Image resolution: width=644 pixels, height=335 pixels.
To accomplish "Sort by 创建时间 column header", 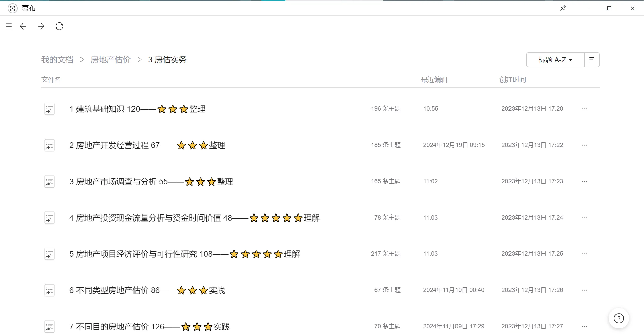I will click(x=513, y=80).
